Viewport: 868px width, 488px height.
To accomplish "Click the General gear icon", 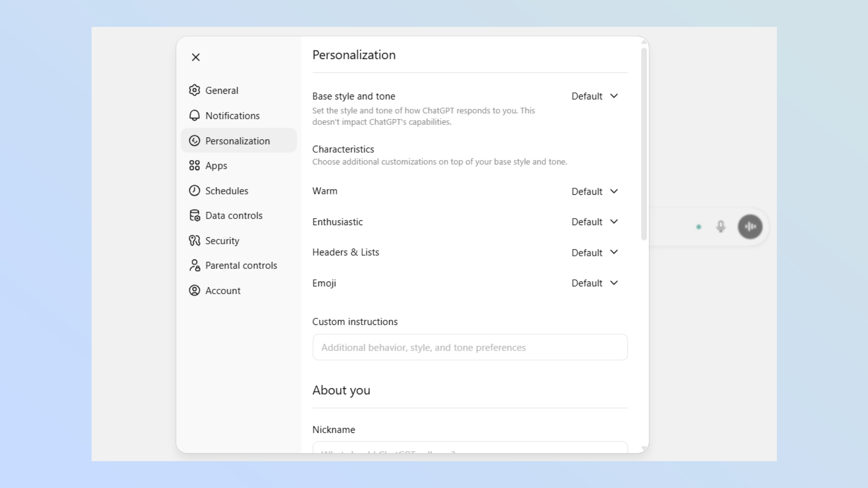I will pyautogui.click(x=194, y=90).
